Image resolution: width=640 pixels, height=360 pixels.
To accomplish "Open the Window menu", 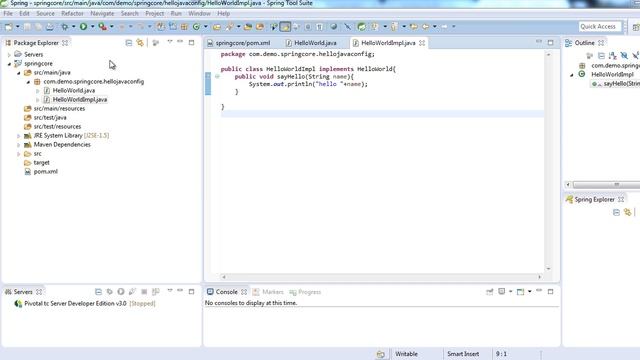I will point(199,13).
